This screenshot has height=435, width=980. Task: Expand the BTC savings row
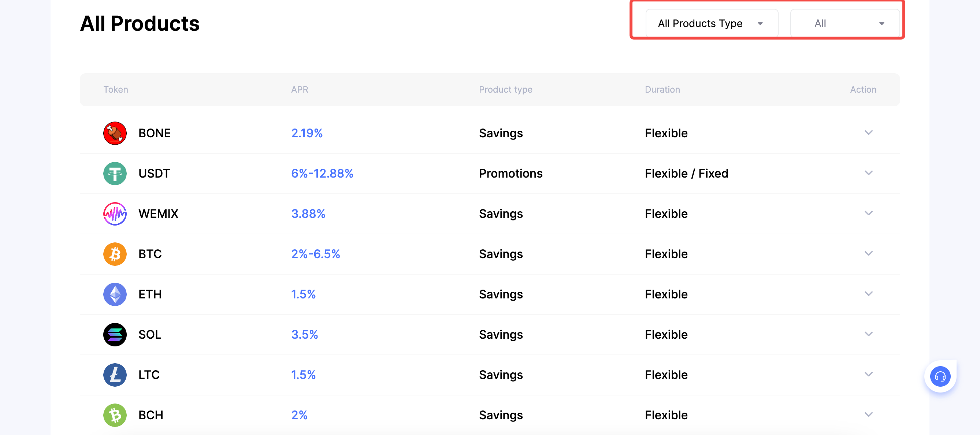869,254
